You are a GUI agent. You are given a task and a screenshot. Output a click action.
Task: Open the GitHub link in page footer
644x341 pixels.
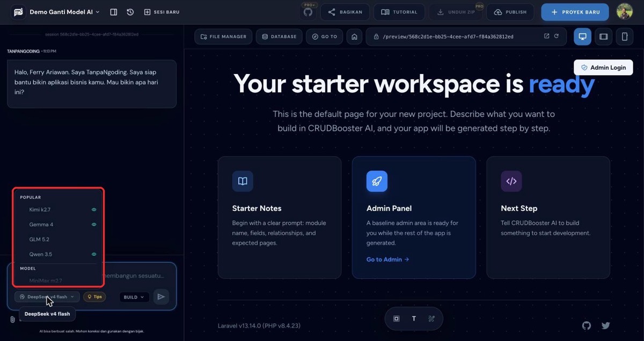[x=587, y=325]
